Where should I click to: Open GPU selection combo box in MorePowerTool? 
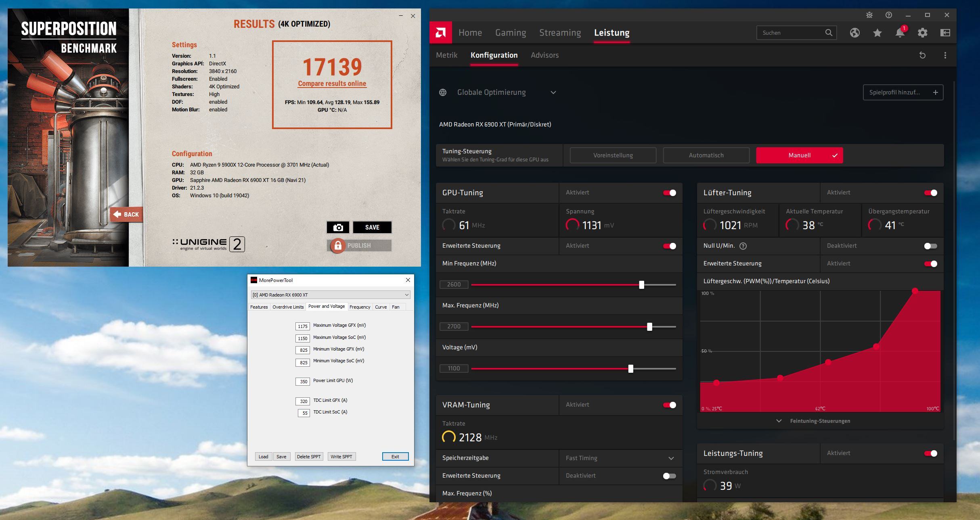pyautogui.click(x=331, y=295)
